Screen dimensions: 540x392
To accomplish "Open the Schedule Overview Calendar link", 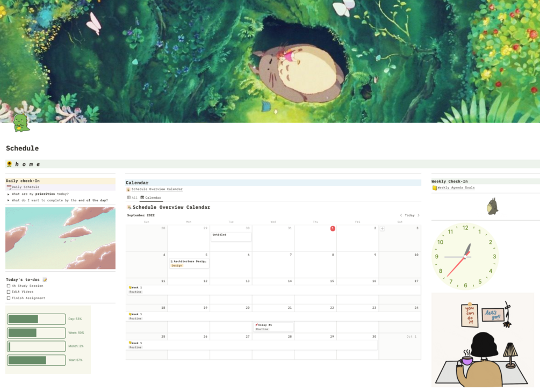I will click(157, 190).
